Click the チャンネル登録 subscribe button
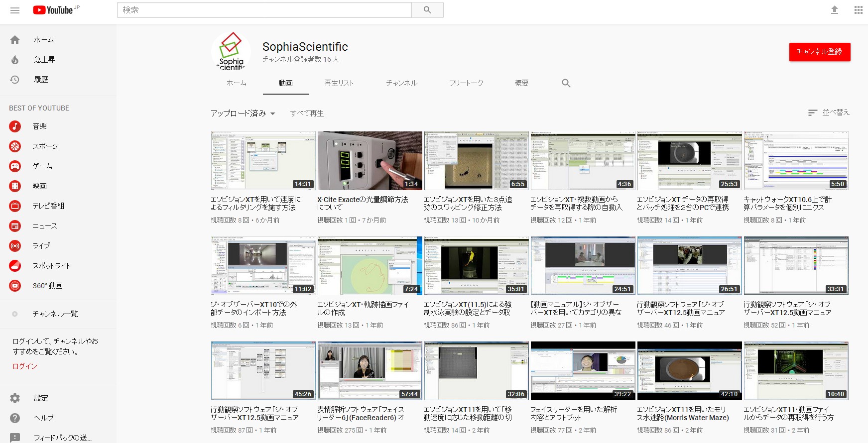 (x=820, y=52)
